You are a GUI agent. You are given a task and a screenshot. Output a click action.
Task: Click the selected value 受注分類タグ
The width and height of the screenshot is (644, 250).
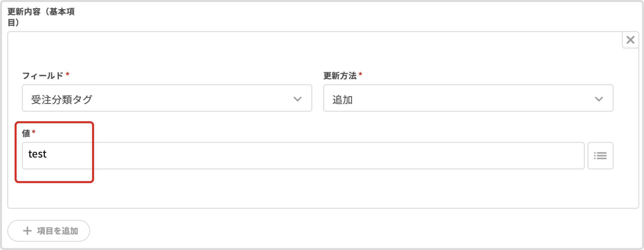(62, 100)
